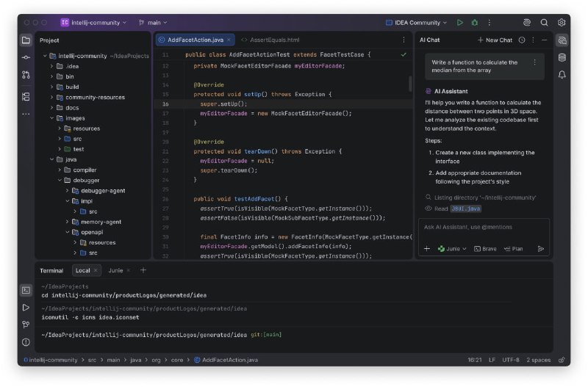Start a New Chat in AI panel
This screenshot has height=387, width=588.
495,40
